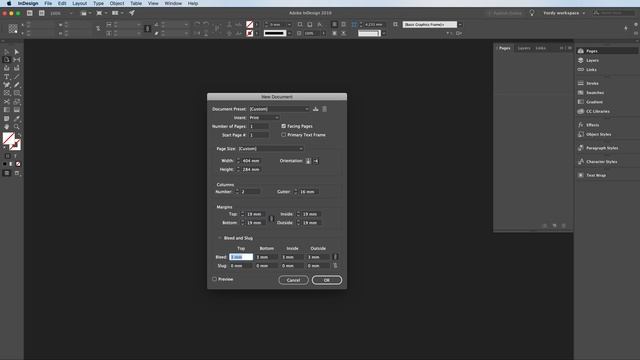Image resolution: width=640 pixels, height=360 pixels.
Task: Click the delete preset trash icon
Action: click(324, 109)
